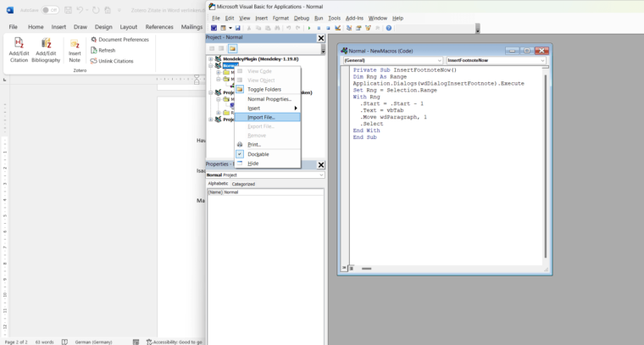Switch to the References tab in Word

(x=159, y=26)
